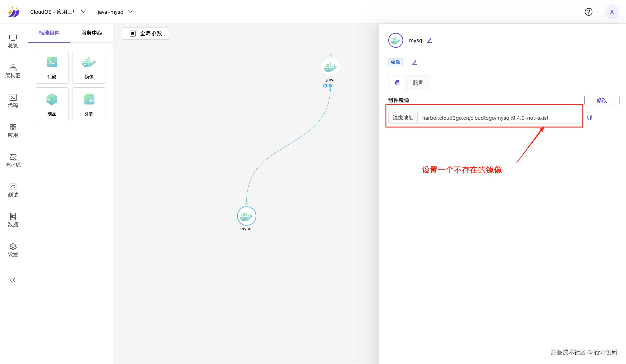Image resolution: width=626 pixels, height=364 pixels.
Task: Click the copy icon beside image address
Action: (589, 118)
